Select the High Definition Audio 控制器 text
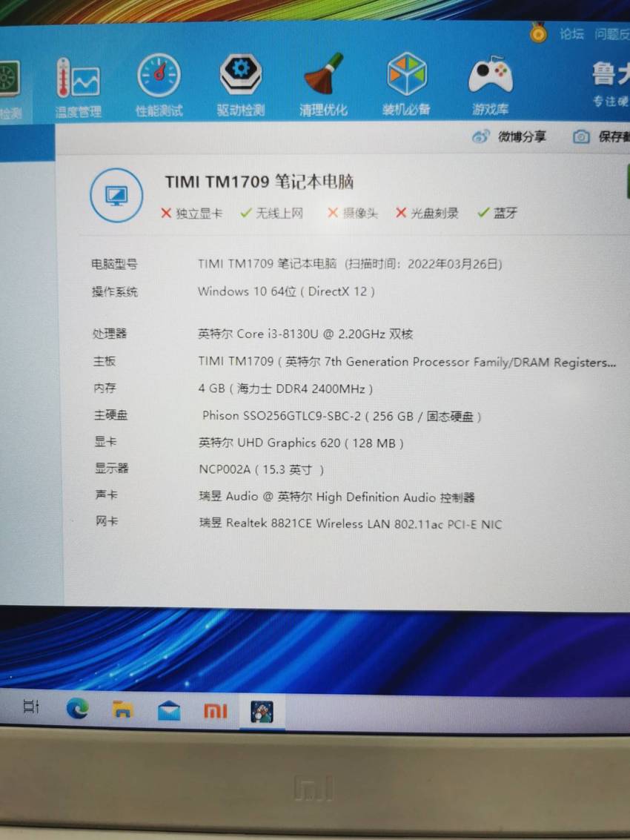Image resolution: width=630 pixels, height=840 pixels. tap(337, 497)
